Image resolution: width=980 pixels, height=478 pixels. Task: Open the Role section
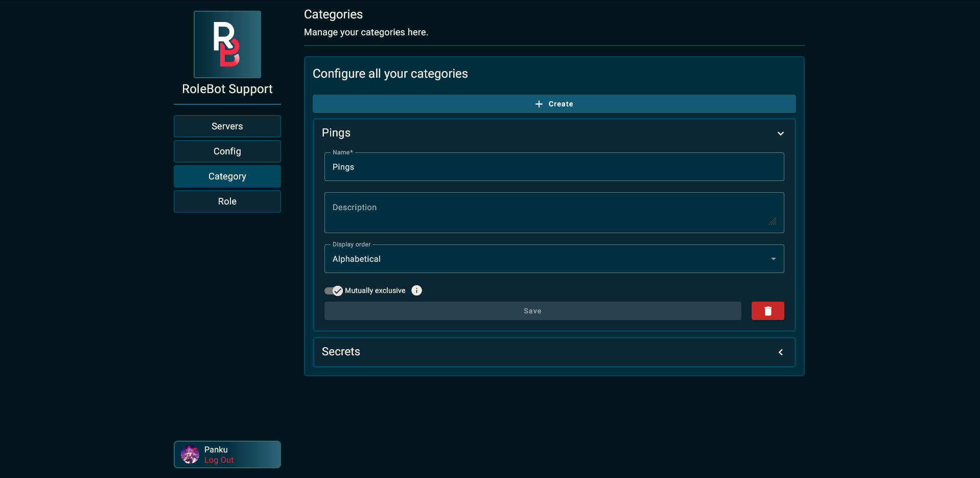[227, 201]
